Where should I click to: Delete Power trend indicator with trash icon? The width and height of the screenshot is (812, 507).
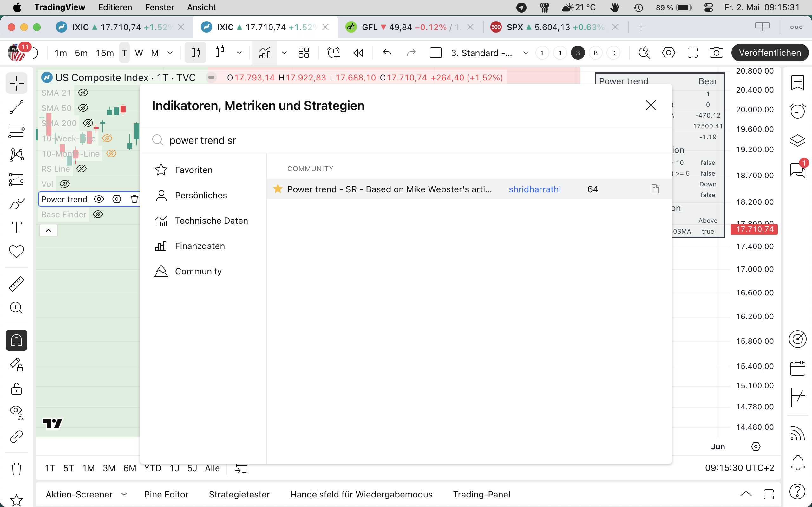click(x=134, y=199)
